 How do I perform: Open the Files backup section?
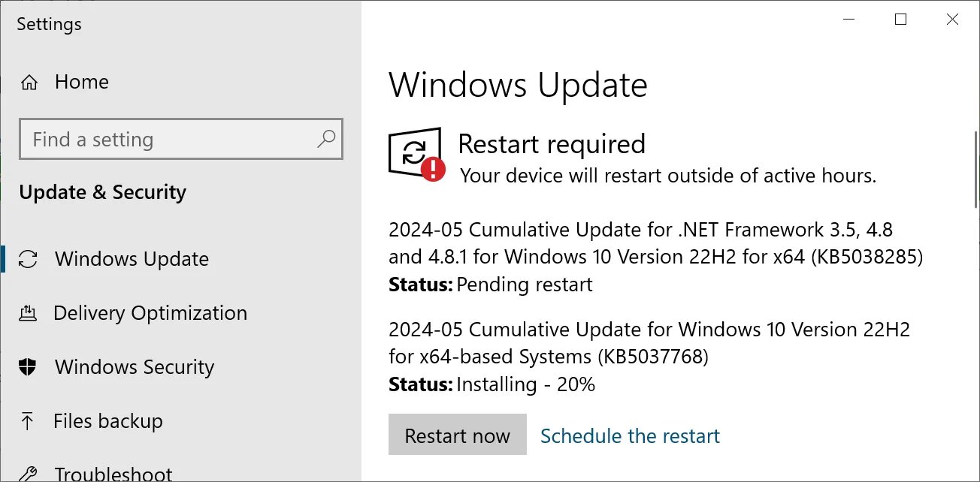pos(107,421)
